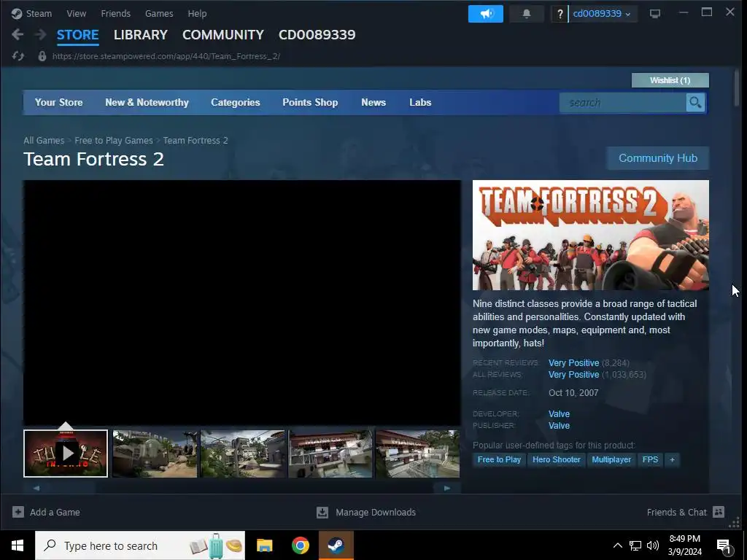This screenshot has width=747, height=560.
Task: Click the Windows taskbar search box
Action: click(140, 545)
